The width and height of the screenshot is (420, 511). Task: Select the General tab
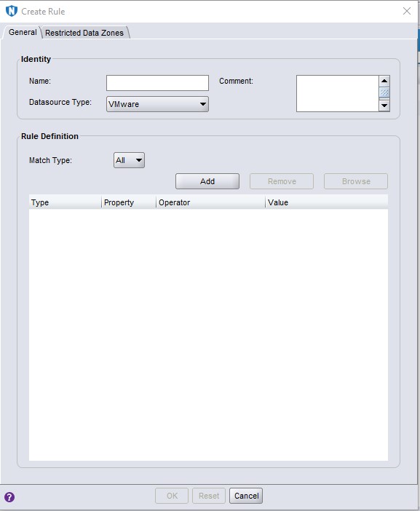[x=23, y=32]
